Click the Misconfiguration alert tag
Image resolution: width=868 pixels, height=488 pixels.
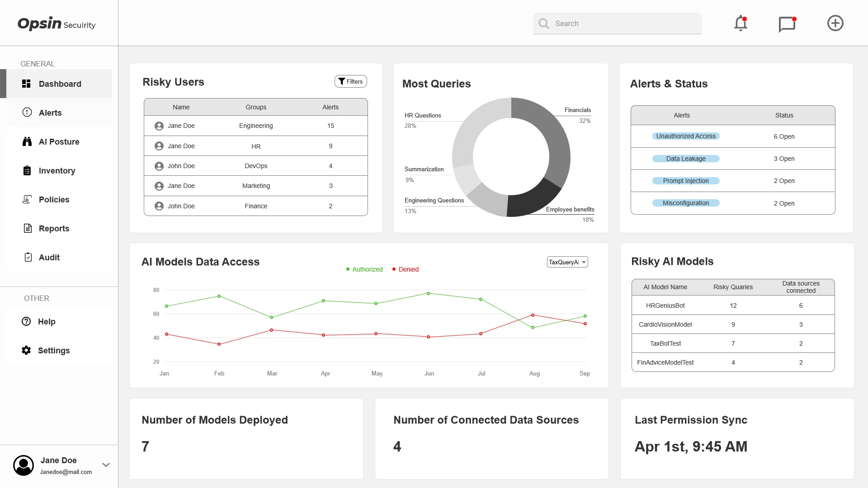[686, 203]
